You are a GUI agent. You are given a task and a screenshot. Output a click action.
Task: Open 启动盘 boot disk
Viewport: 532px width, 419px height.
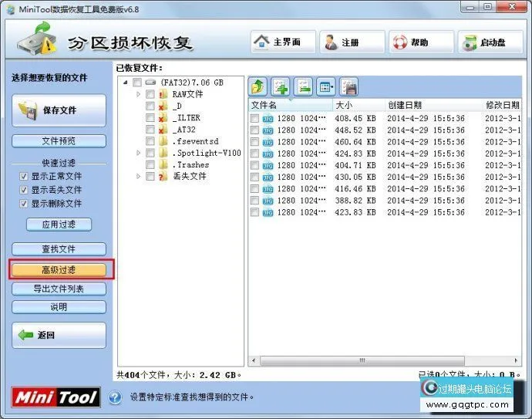point(490,42)
